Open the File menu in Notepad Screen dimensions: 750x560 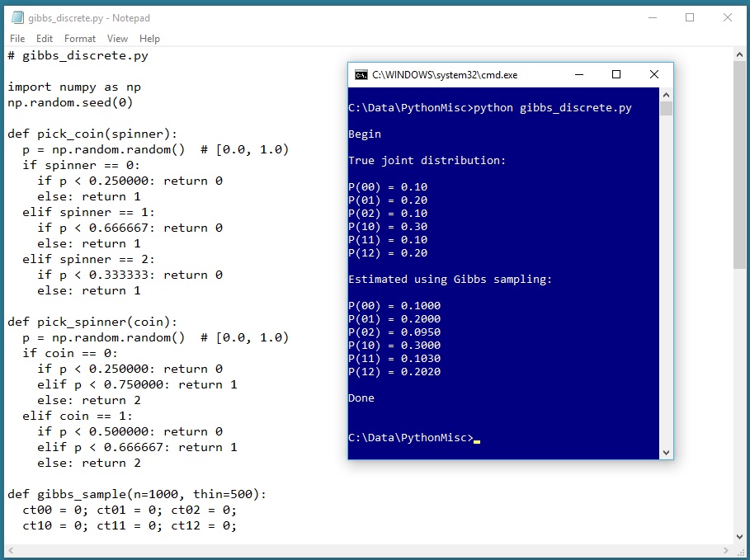17,39
